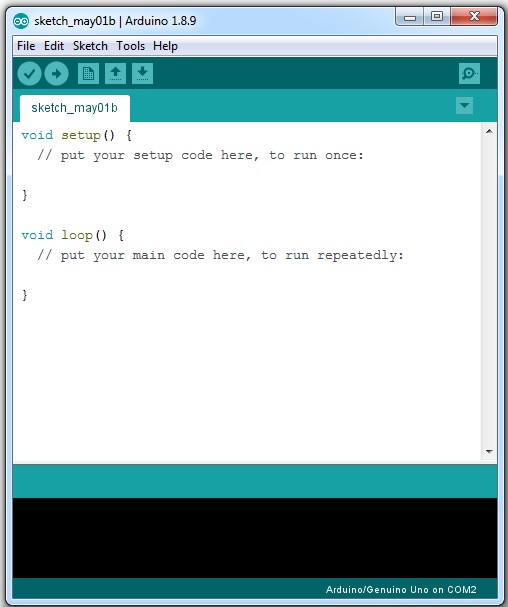Image resolution: width=508 pixels, height=607 pixels.
Task: Click the Arduino logo in the title bar
Action: (x=21, y=21)
